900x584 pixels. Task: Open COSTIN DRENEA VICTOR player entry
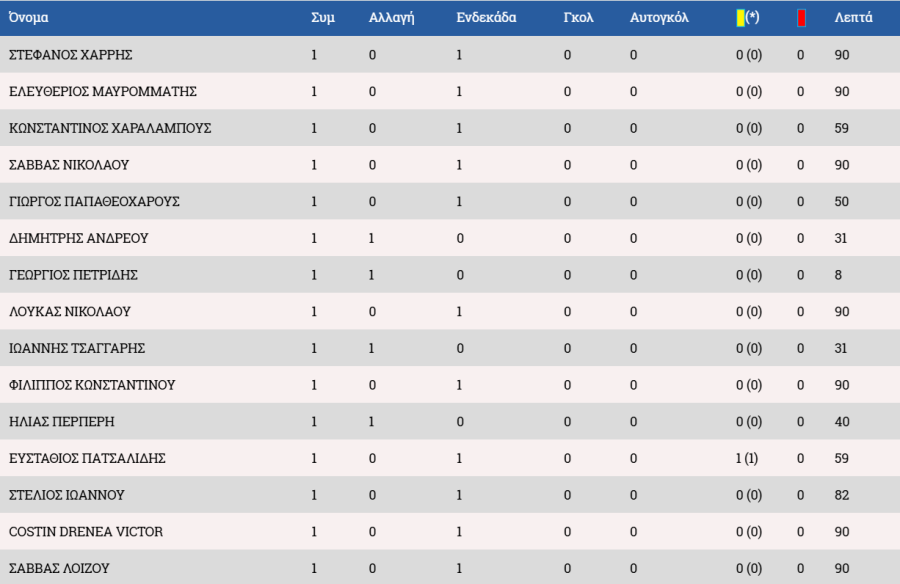click(x=85, y=532)
